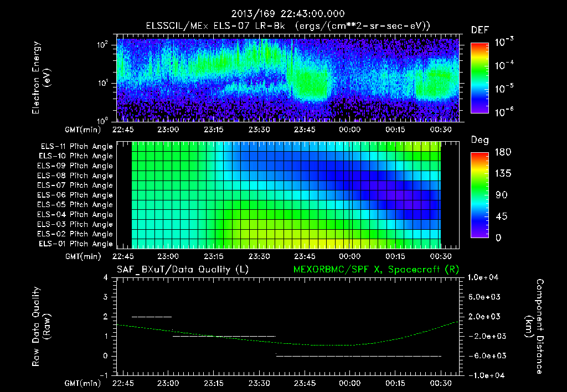567x392 pixels.
Task: Click the 90 value on Deg scale
Action: click(x=502, y=195)
